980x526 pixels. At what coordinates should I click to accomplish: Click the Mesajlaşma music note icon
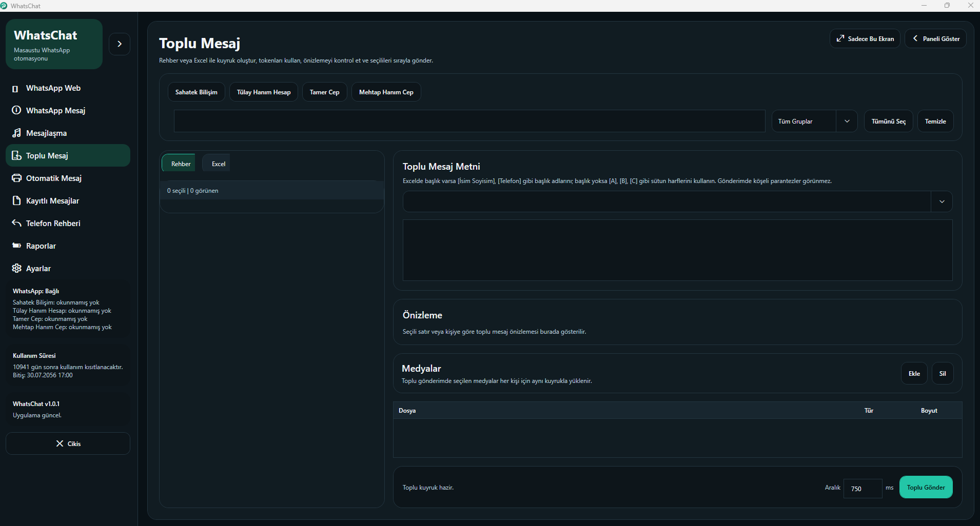[x=16, y=133]
